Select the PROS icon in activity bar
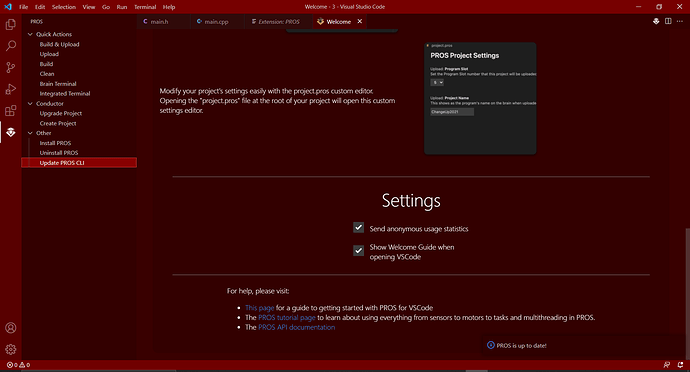This screenshot has height=372, width=690. 11,132
